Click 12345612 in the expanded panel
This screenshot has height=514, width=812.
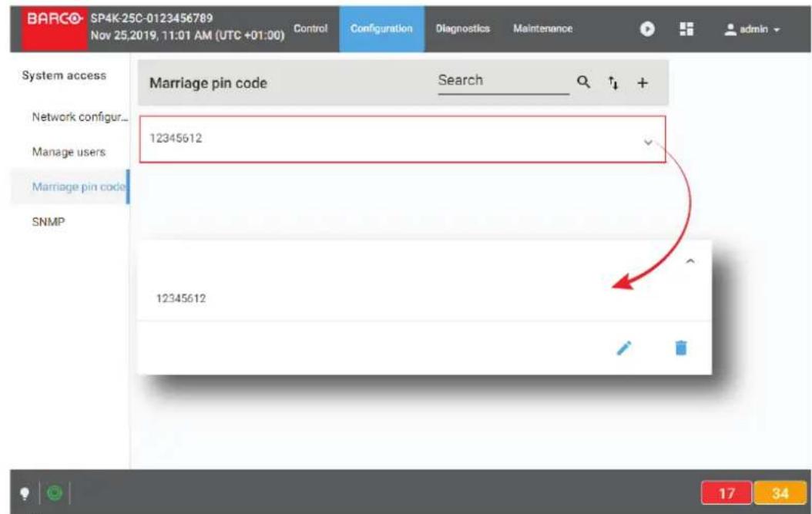pyautogui.click(x=181, y=298)
